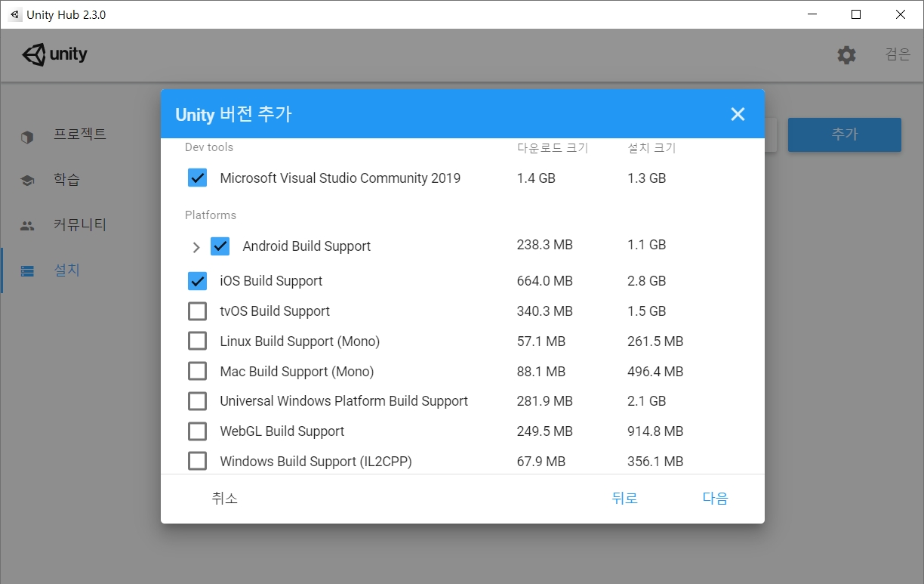Uncheck Microsoft Visual Studio Community 2019
The image size is (924, 584).
pos(197,178)
